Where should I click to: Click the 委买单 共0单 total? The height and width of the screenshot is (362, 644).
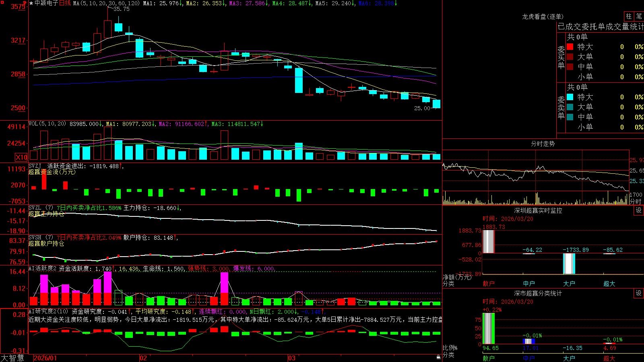[x=577, y=37]
